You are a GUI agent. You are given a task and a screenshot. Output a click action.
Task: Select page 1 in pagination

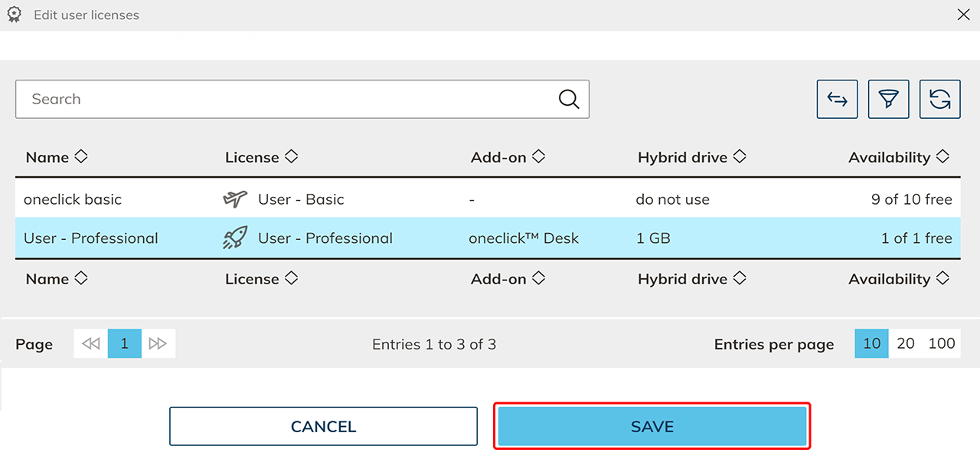tap(124, 344)
